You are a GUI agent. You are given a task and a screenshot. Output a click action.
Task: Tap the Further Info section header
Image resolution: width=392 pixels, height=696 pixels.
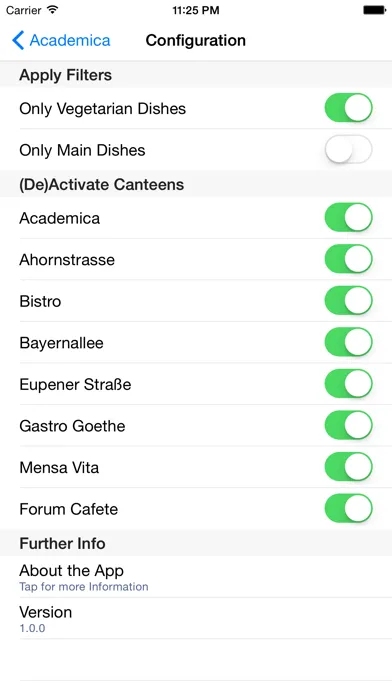(63, 543)
